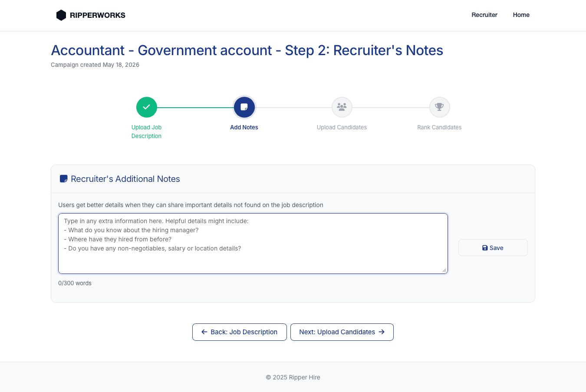Viewport: 586px width, 392px height.
Task: Click the left arrow icon on the Back button
Action: 204,332
